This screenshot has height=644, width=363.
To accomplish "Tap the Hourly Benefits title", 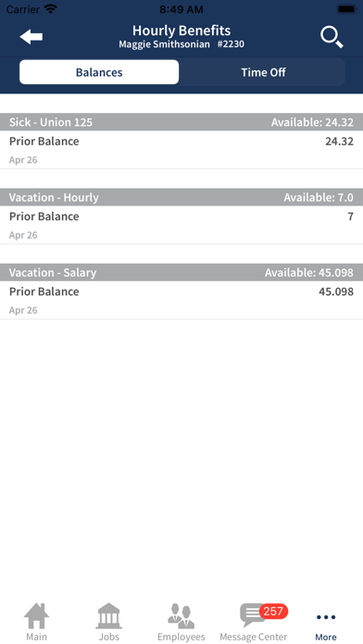I will pos(181,31).
